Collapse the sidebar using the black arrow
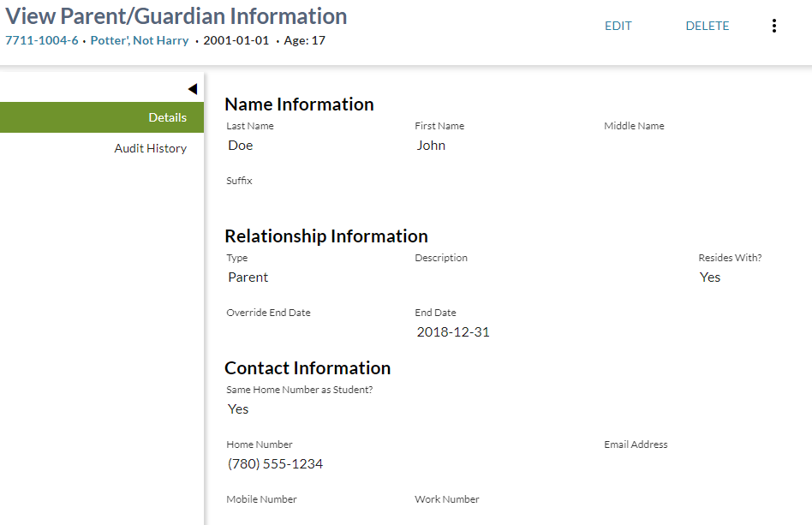 point(192,89)
